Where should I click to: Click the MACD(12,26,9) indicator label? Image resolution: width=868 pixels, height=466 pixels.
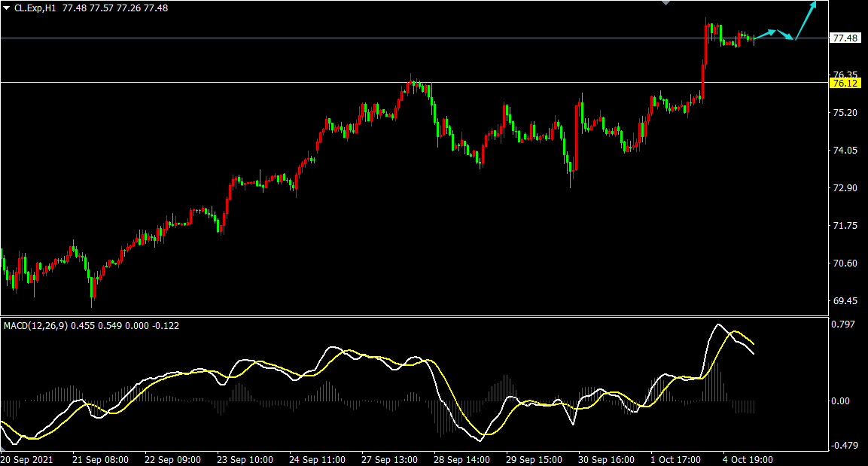(x=35, y=325)
